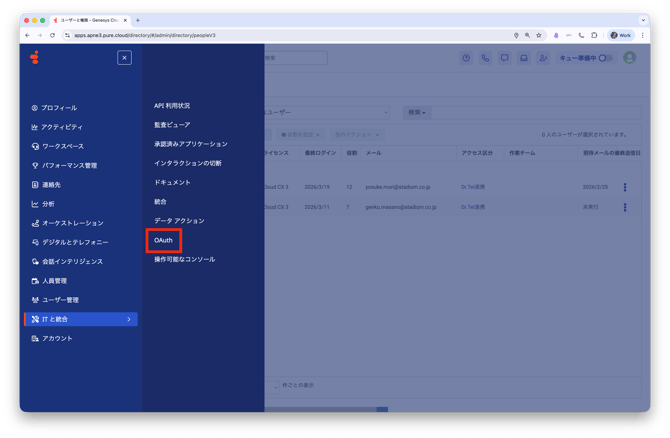The height and width of the screenshot is (438, 670).
Task: Open a new browser tab
Action: pos(138,20)
